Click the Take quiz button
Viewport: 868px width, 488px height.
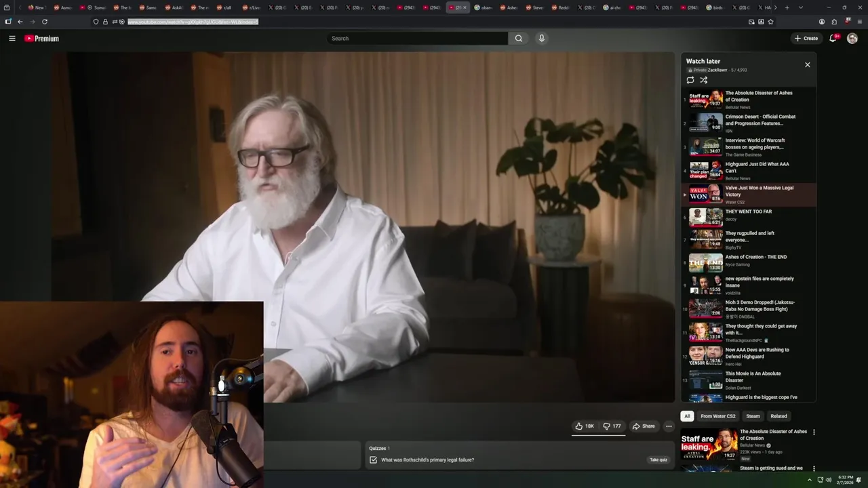658,460
